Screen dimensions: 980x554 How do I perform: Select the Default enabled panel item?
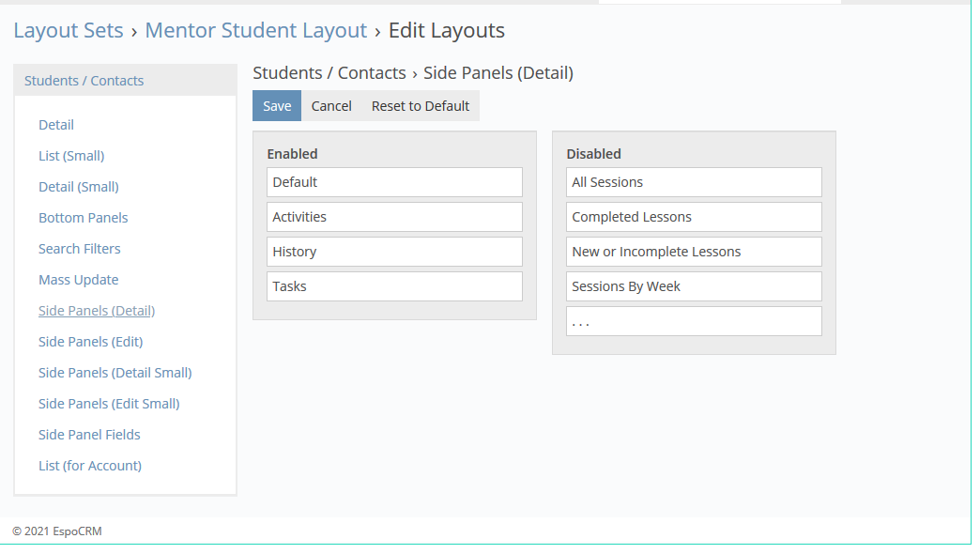pyautogui.click(x=394, y=182)
